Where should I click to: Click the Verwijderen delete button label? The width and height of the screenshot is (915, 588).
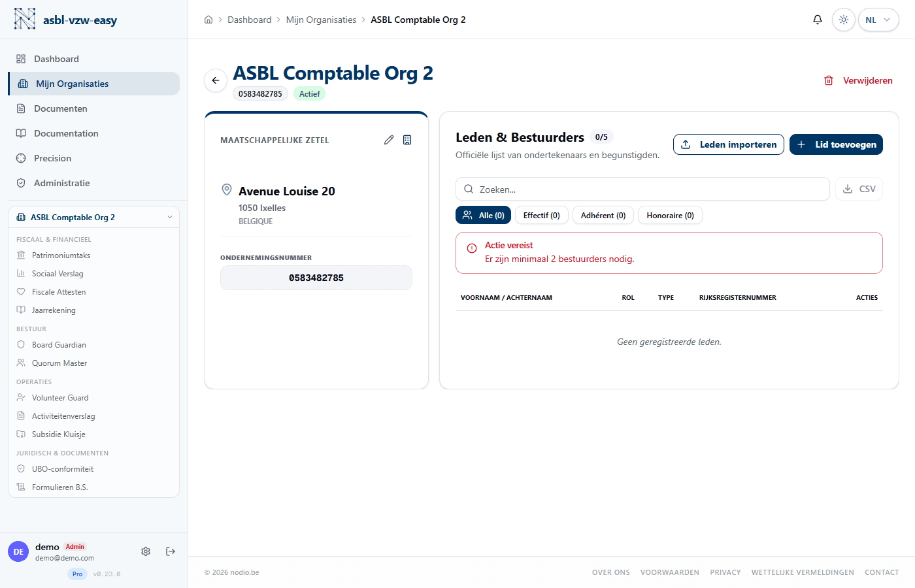(x=868, y=80)
